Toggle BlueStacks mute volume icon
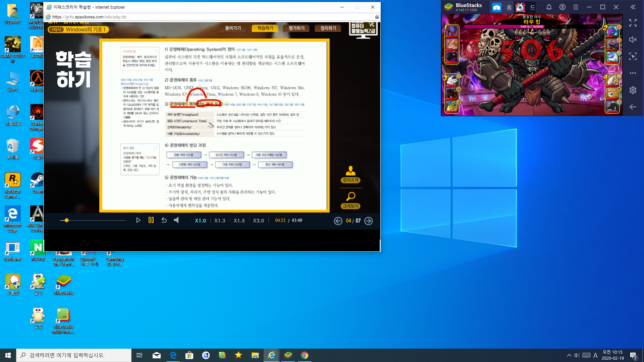 [x=633, y=40]
